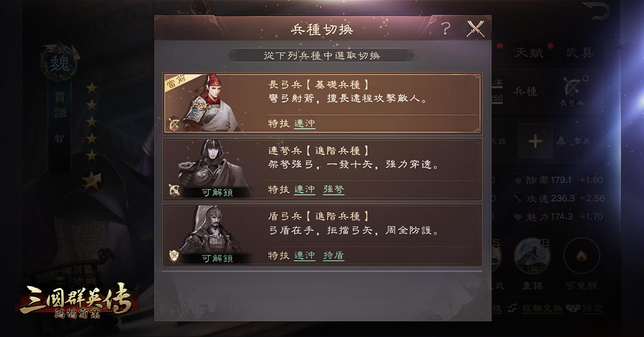Screen dimensions: 644x337
Task: Open the 強弩 skill link
Action: coord(334,189)
